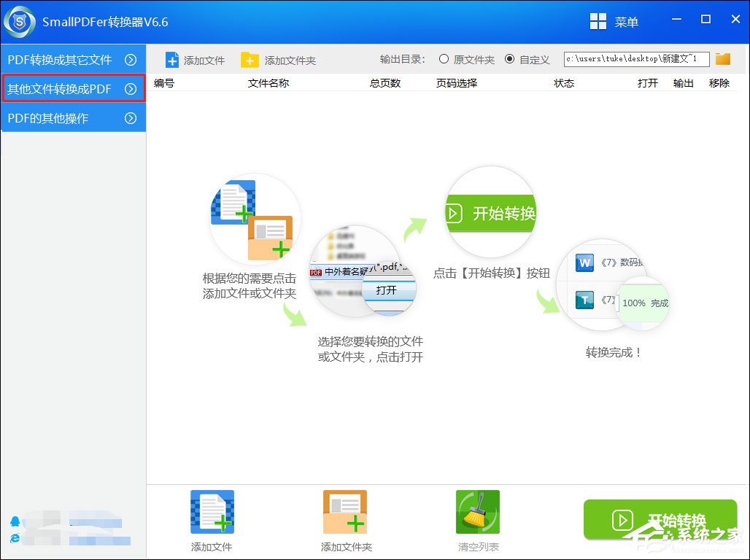The image size is (750, 560).
Task: Click the 添加文件夹 toolbar icon
Action: coord(251,60)
